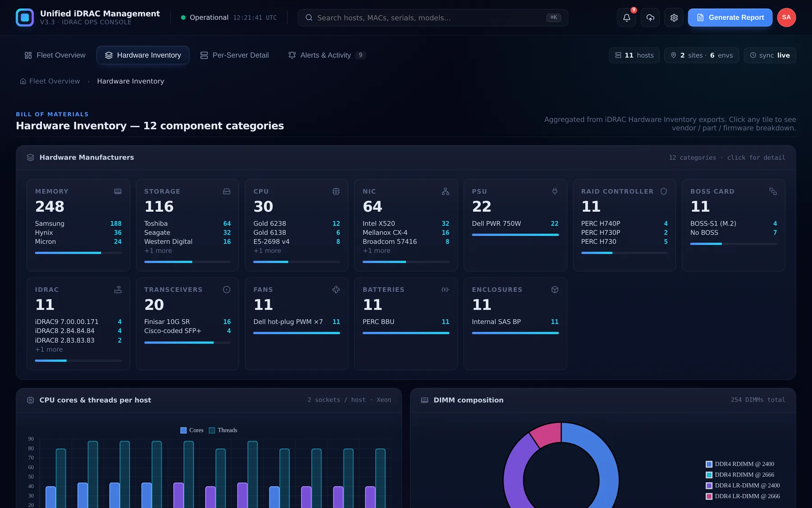Viewport: 812px width, 508px height.
Task: Click the PSU tile plug icon
Action: [x=555, y=191]
